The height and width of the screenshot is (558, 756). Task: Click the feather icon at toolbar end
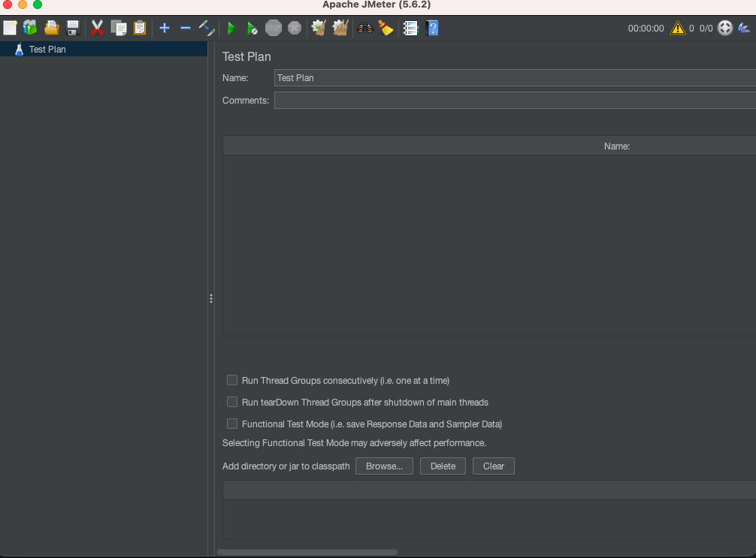(x=744, y=28)
